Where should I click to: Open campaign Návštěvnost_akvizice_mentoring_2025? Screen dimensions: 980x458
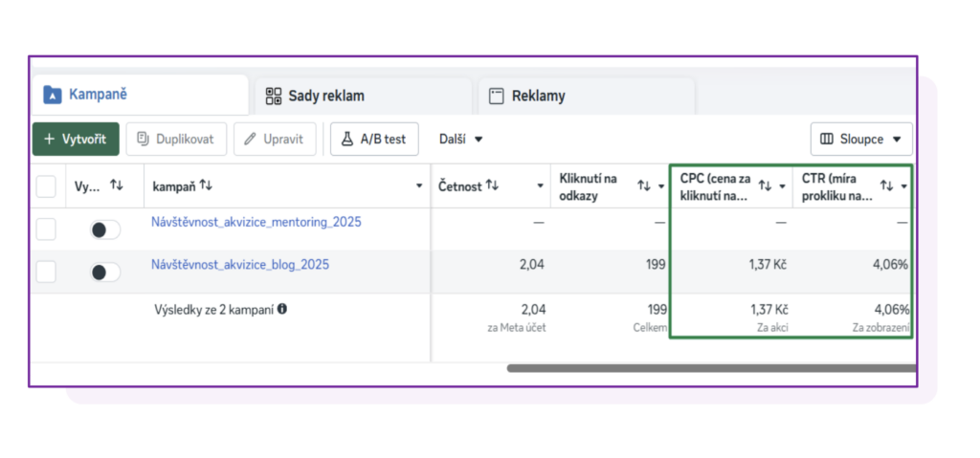tap(256, 222)
